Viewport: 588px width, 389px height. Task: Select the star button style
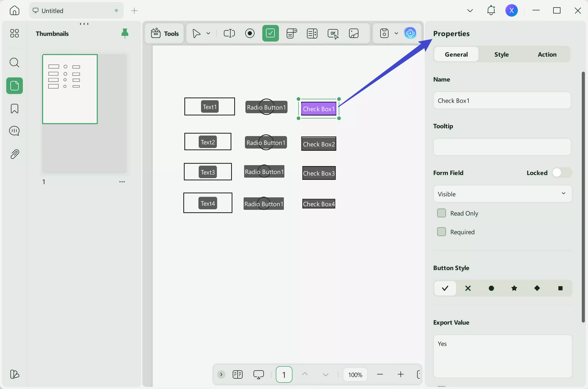[x=514, y=288]
